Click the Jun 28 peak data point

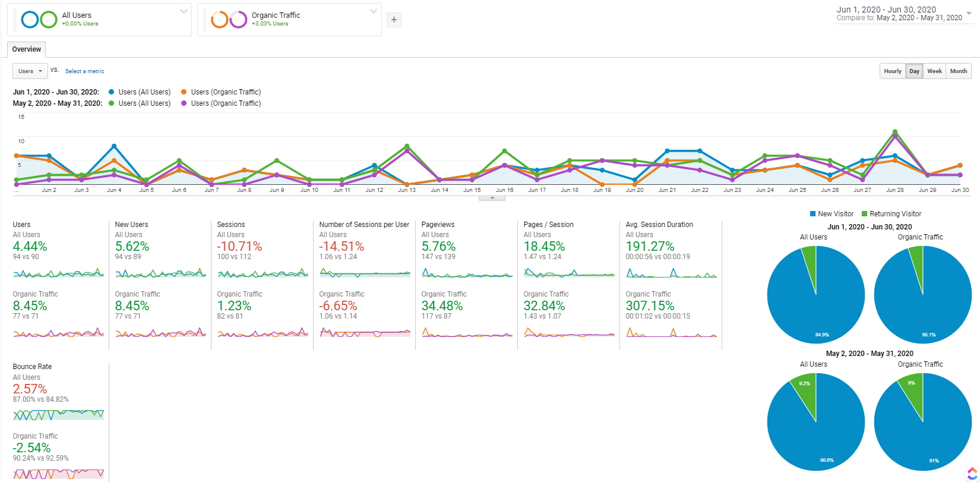894,132
